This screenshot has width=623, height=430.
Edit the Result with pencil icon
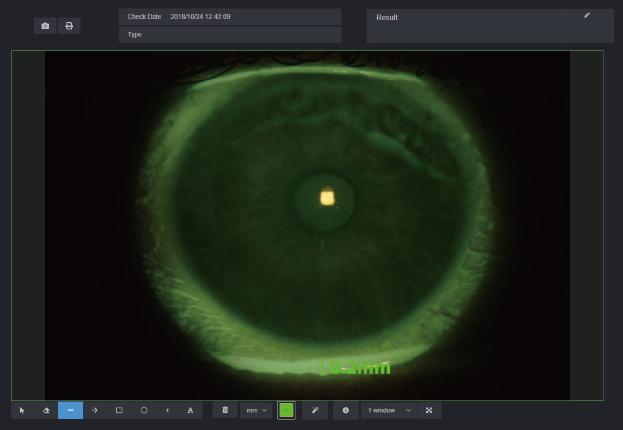click(587, 16)
